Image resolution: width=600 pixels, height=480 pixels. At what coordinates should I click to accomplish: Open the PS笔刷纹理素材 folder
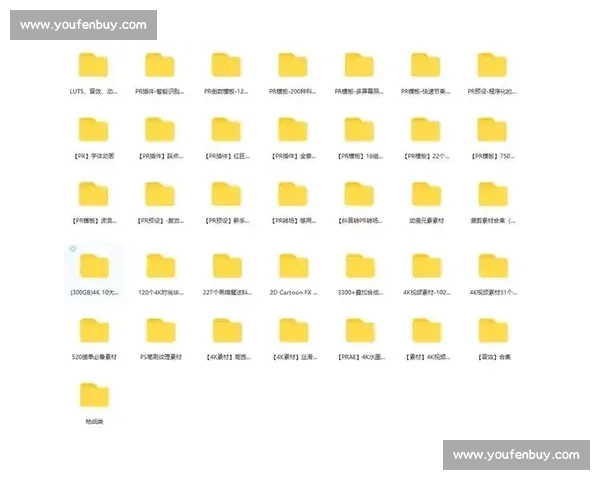[x=160, y=331]
